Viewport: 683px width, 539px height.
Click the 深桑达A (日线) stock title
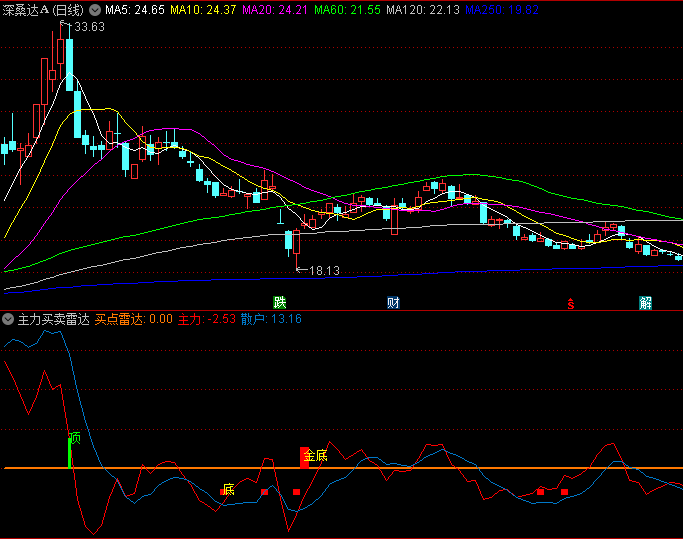pos(44,9)
